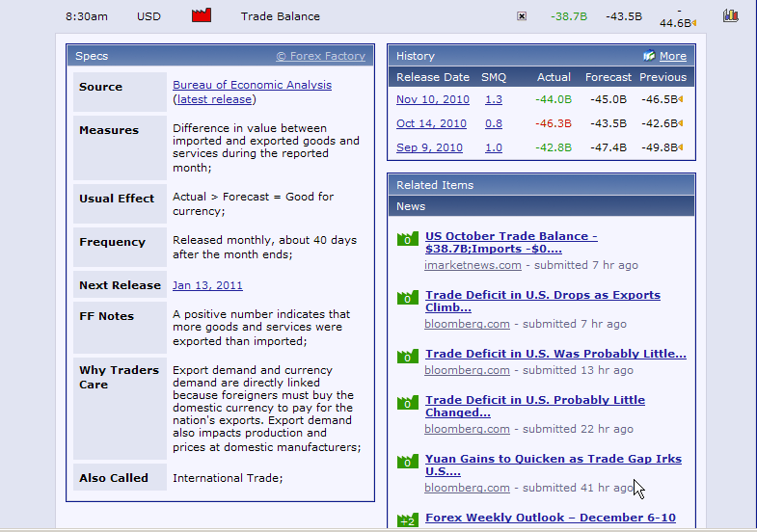757x532 pixels.
Task: Click the icon beside More in History header
Action: (x=649, y=56)
